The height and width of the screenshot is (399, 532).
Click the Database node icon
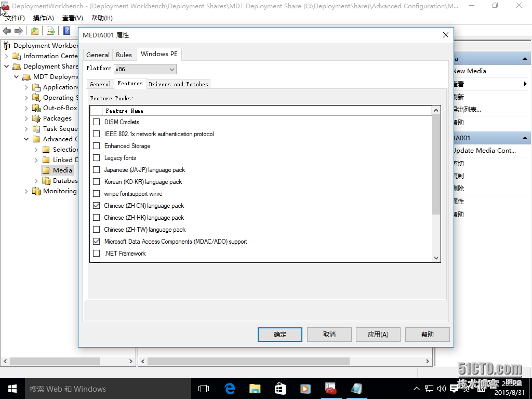[46, 181]
